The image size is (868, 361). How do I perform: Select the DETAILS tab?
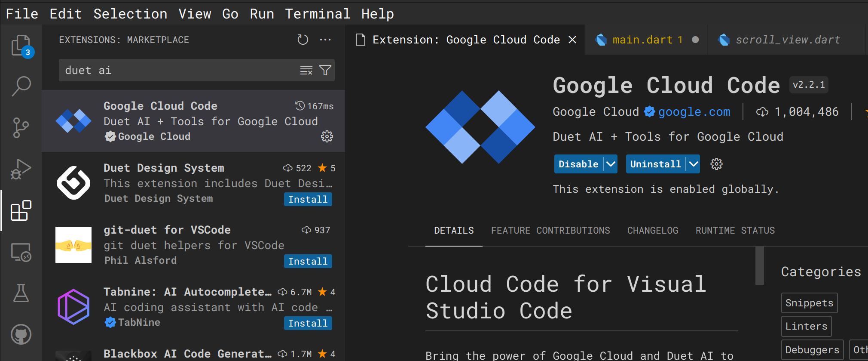(x=454, y=231)
